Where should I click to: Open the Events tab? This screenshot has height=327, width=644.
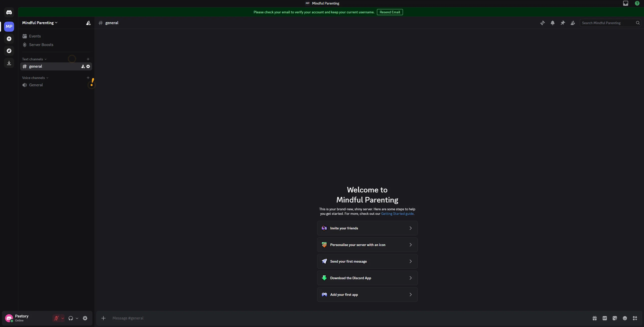pos(35,36)
